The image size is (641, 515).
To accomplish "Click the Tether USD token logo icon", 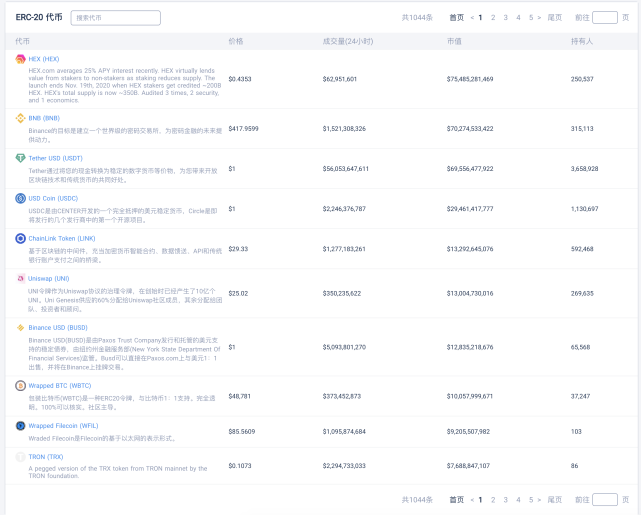I will pyautogui.click(x=20, y=158).
